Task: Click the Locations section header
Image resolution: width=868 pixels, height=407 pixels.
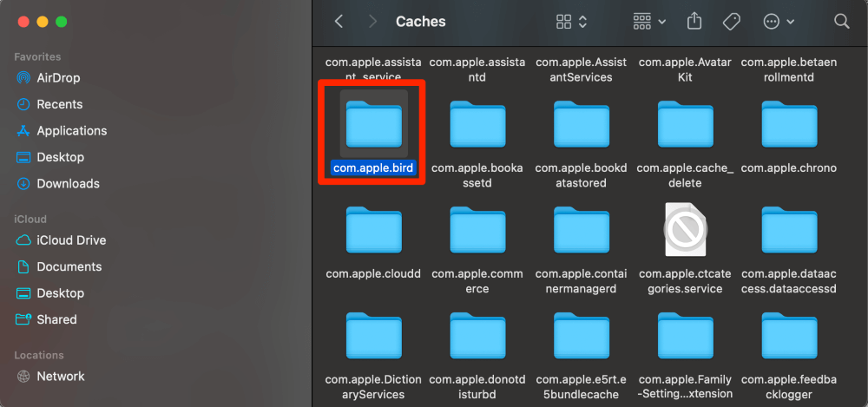Action: 39,356
